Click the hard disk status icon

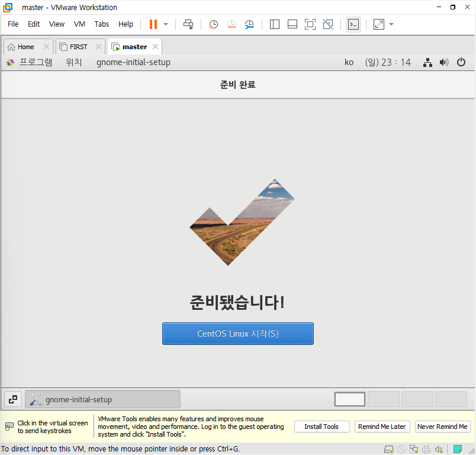(x=389, y=449)
